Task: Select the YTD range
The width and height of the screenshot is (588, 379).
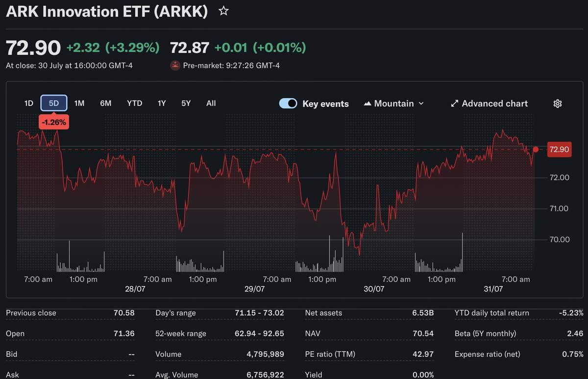Action: tap(134, 103)
